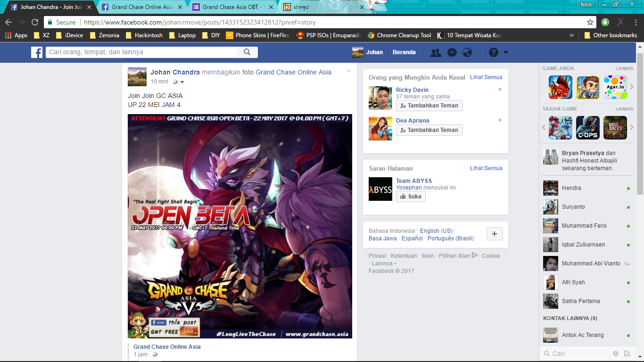Show next games in Game Anda
Screen dimensions: 644x362
pyautogui.click(x=632, y=87)
